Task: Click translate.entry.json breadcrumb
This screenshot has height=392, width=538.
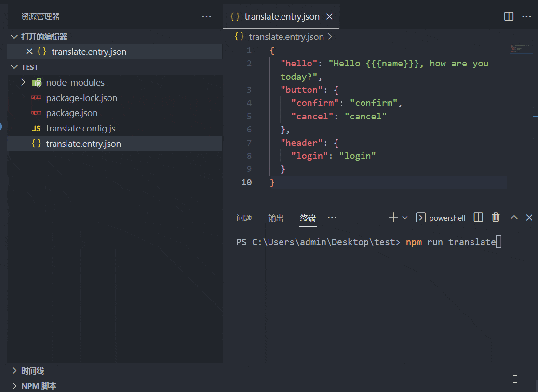Action: pyautogui.click(x=286, y=37)
